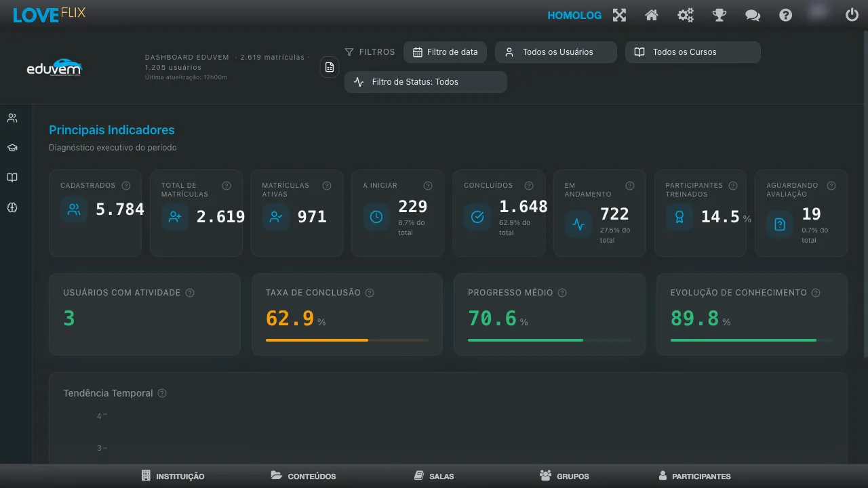The height and width of the screenshot is (488, 868).
Task: Open the Instituição menu
Action: click(173, 476)
